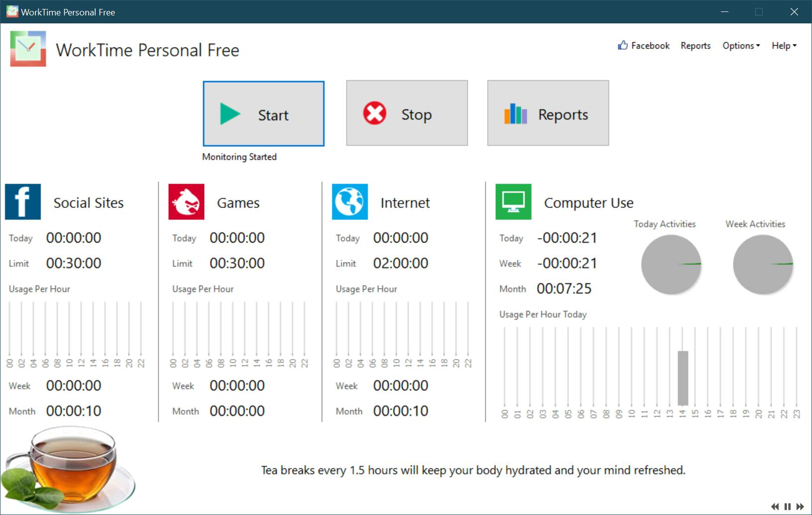Click the Internet month value 00:00:10

(x=401, y=411)
